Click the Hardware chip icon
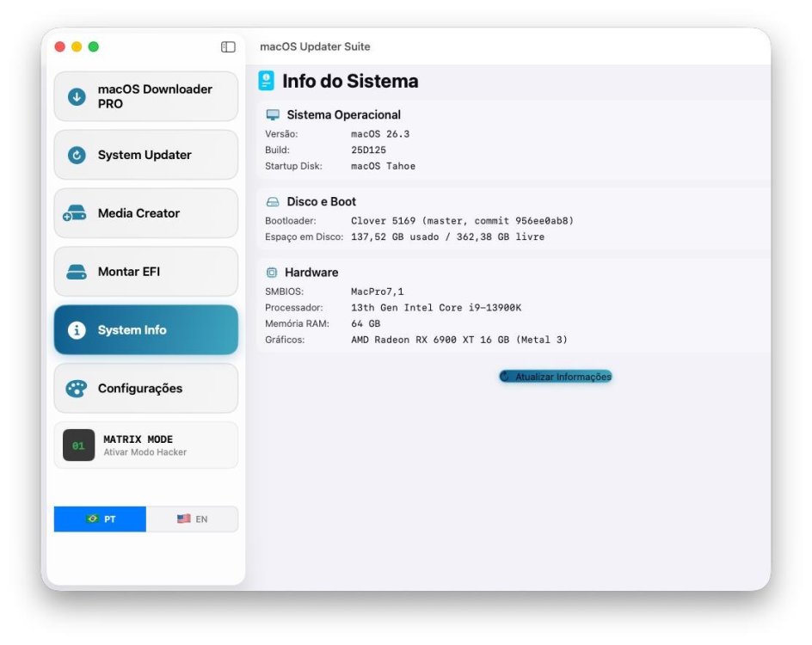Viewport: 812px width, 645px height. pos(272,273)
